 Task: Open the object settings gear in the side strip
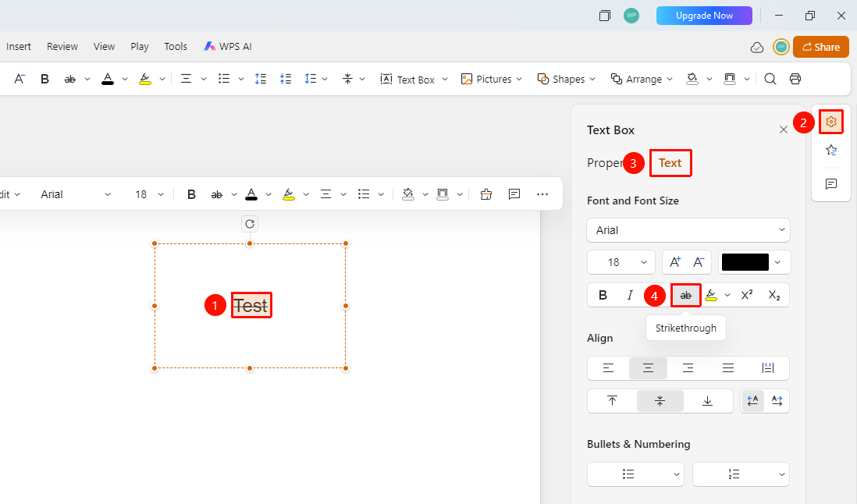pyautogui.click(x=830, y=122)
